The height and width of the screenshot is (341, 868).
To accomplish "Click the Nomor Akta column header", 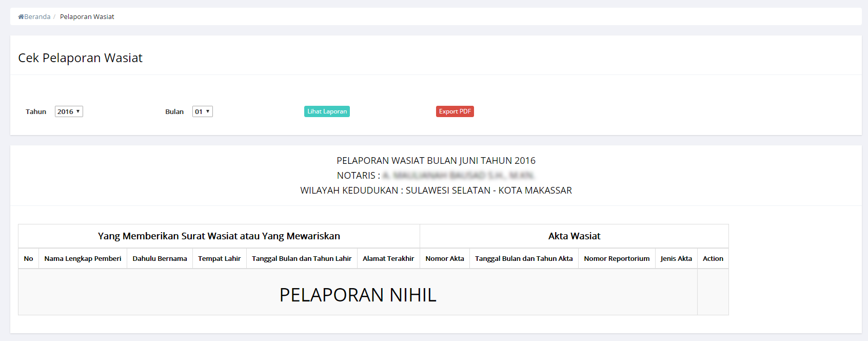I will (x=445, y=258).
